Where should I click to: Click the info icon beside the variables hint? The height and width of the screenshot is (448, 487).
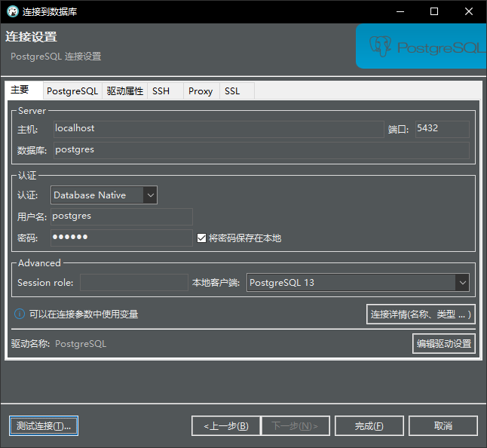coord(20,314)
